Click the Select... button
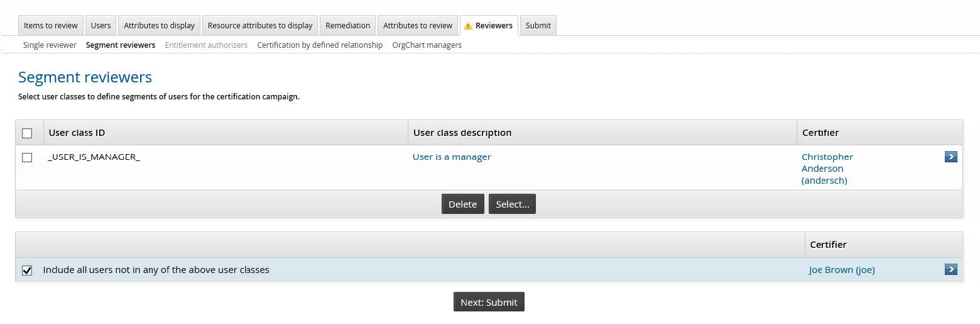980x324 pixels. click(512, 204)
